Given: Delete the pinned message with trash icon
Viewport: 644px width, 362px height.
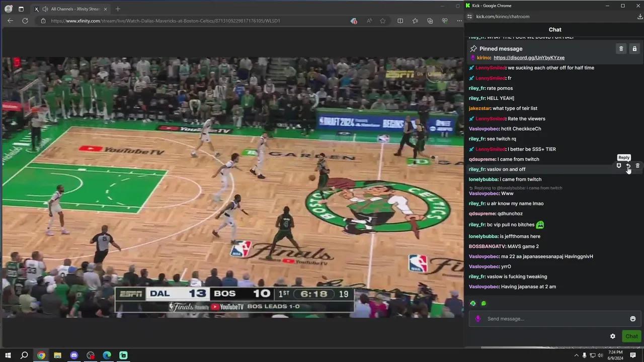Looking at the screenshot, I should [621, 49].
